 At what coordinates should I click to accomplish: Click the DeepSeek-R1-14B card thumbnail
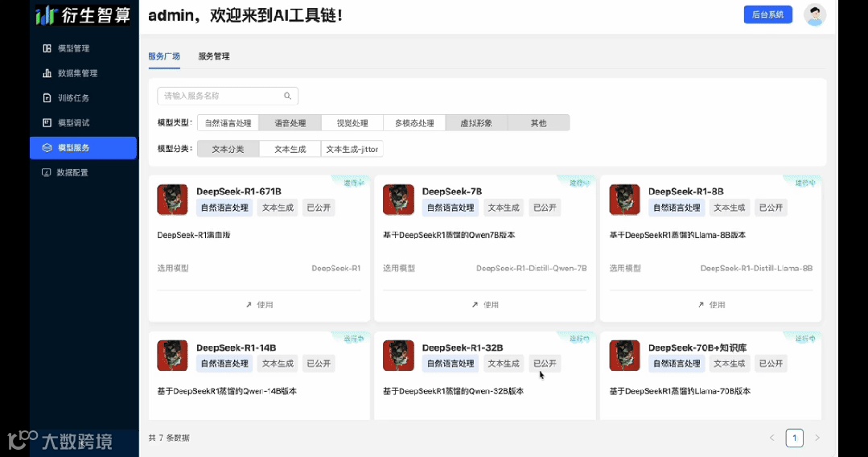pos(172,356)
